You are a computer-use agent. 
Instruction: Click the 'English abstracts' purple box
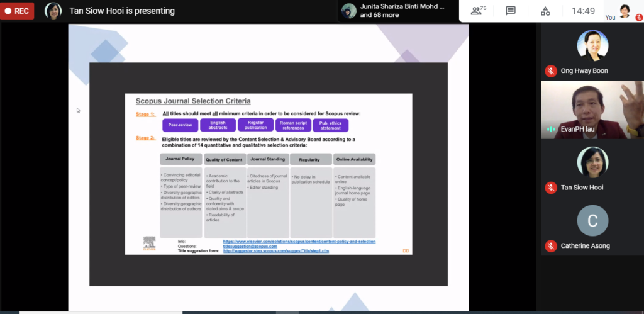218,125
